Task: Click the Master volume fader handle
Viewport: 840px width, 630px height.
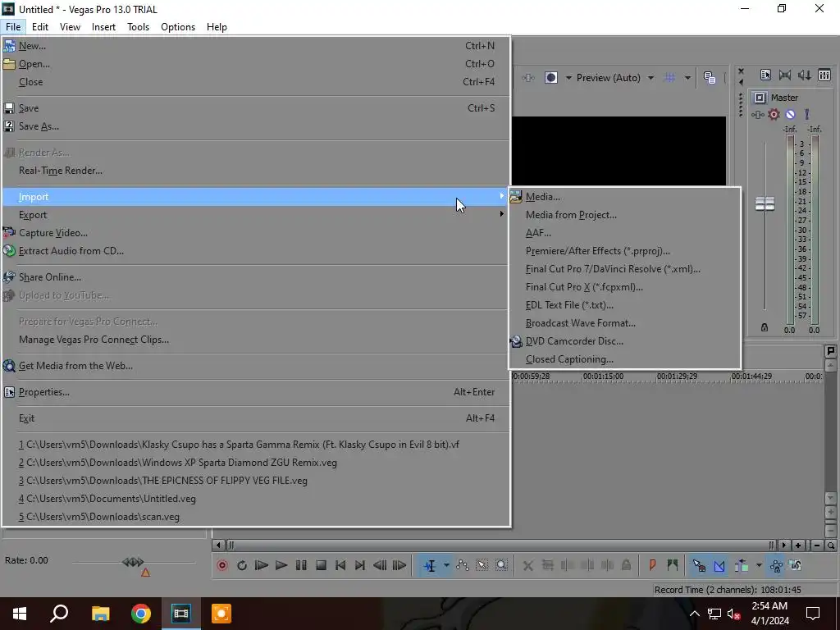Action: click(765, 204)
